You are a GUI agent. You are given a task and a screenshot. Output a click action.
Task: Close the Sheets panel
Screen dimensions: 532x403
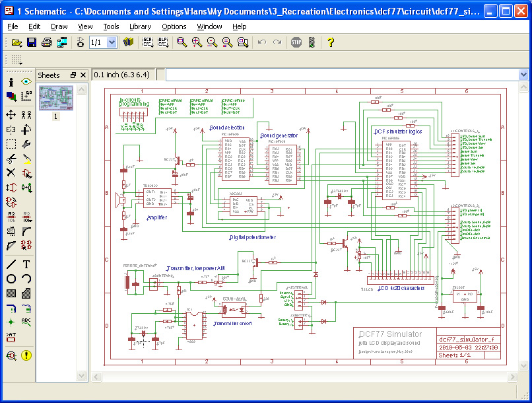coord(83,75)
